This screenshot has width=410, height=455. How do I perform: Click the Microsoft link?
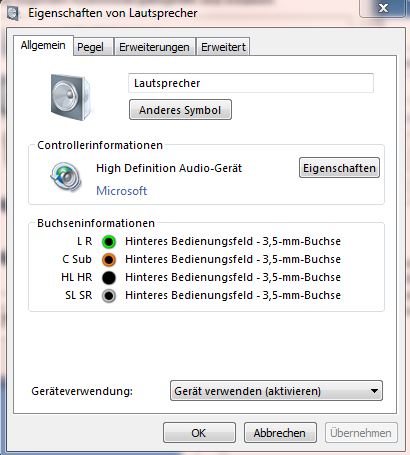pyautogui.click(x=121, y=191)
